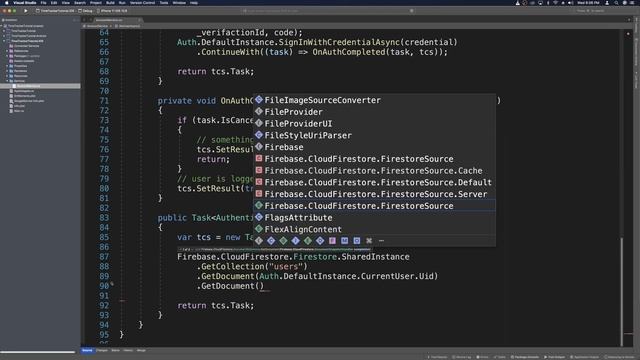This screenshot has width=640, height=360.
Task: Select the highlighted file in Solution tree
Action: (40, 86)
